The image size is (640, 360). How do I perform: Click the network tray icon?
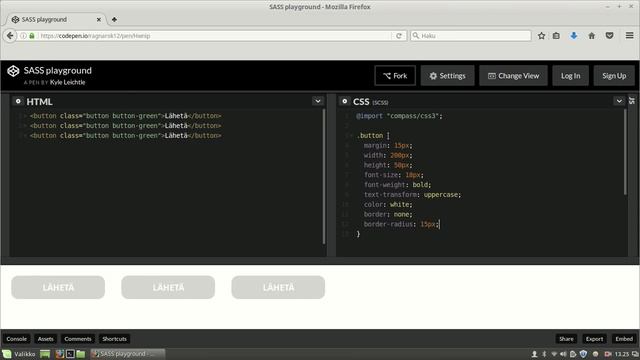pyautogui.click(x=554, y=354)
